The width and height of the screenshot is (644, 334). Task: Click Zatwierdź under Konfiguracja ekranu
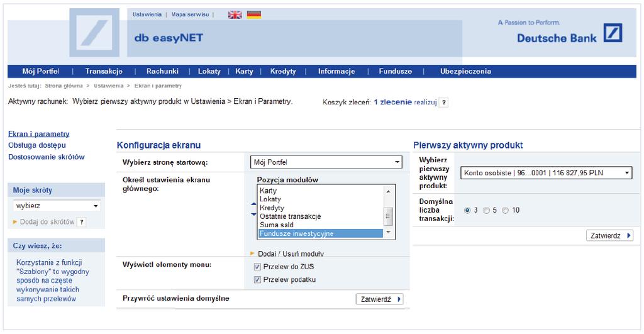point(380,299)
